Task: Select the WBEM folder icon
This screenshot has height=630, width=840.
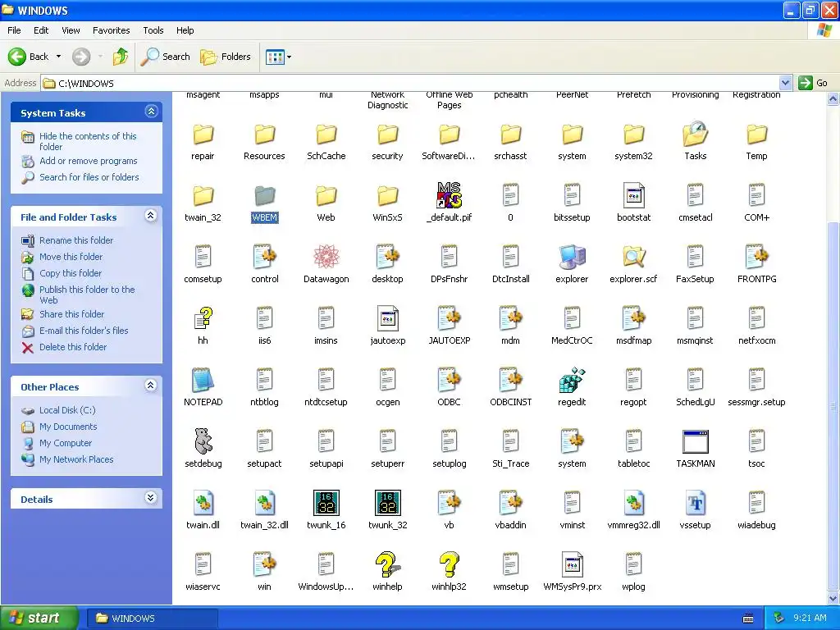Action: pos(264,195)
